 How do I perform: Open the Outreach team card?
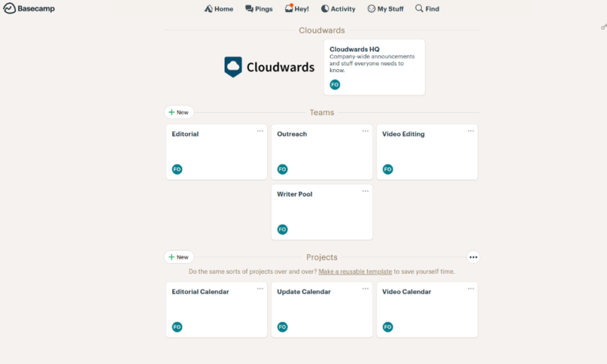(x=322, y=152)
